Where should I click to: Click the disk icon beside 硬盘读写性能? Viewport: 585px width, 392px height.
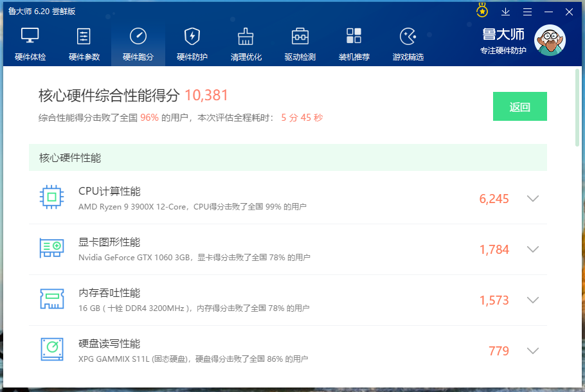click(x=51, y=350)
